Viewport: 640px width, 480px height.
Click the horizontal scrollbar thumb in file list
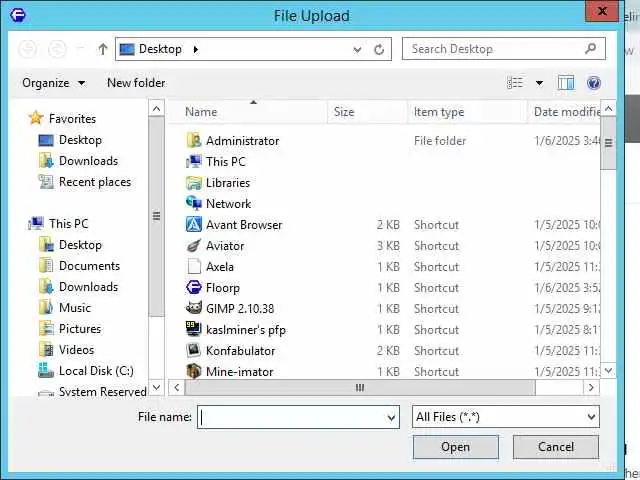coord(360,387)
